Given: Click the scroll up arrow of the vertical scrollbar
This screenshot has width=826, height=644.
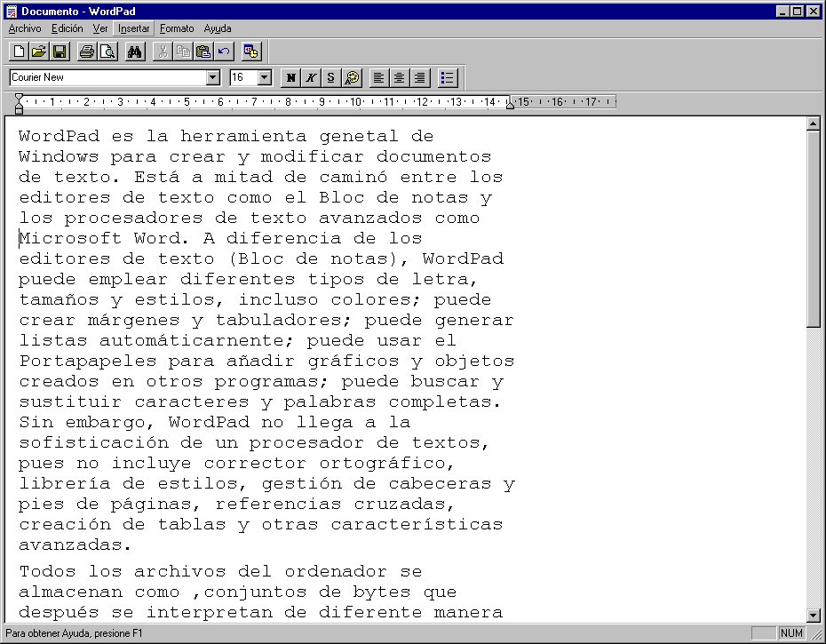Looking at the screenshot, I should (x=813, y=123).
